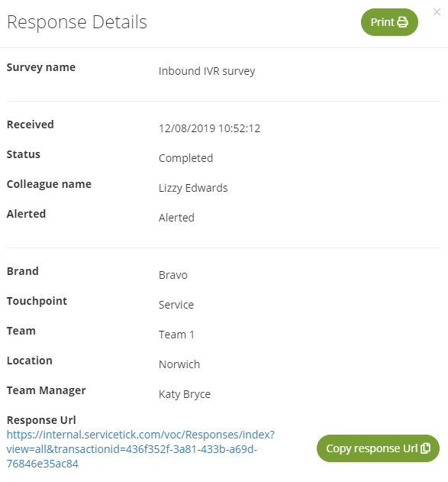The height and width of the screenshot is (482, 448).
Task: Open the servicetick response URL link
Action: coord(140,449)
